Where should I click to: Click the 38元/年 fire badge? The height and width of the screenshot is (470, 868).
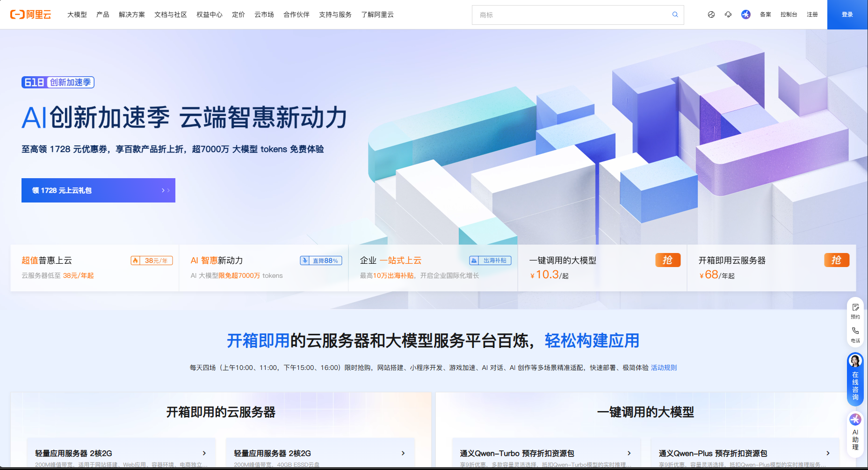tap(152, 260)
